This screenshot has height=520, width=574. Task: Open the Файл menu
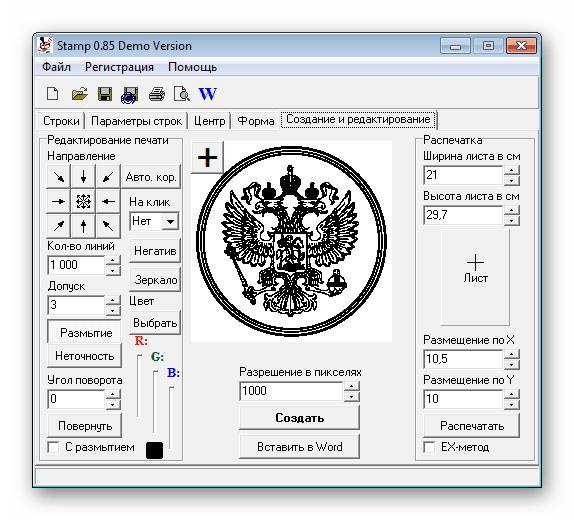(56, 67)
